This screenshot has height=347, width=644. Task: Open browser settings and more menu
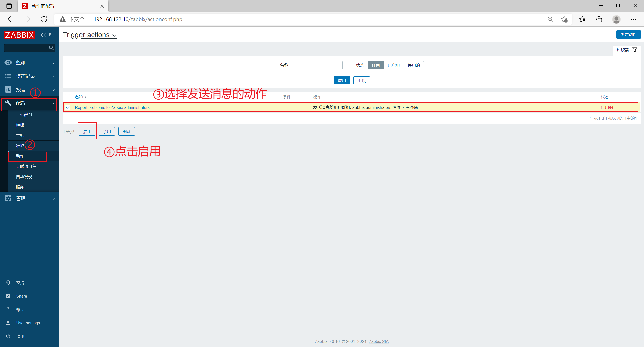(633, 19)
